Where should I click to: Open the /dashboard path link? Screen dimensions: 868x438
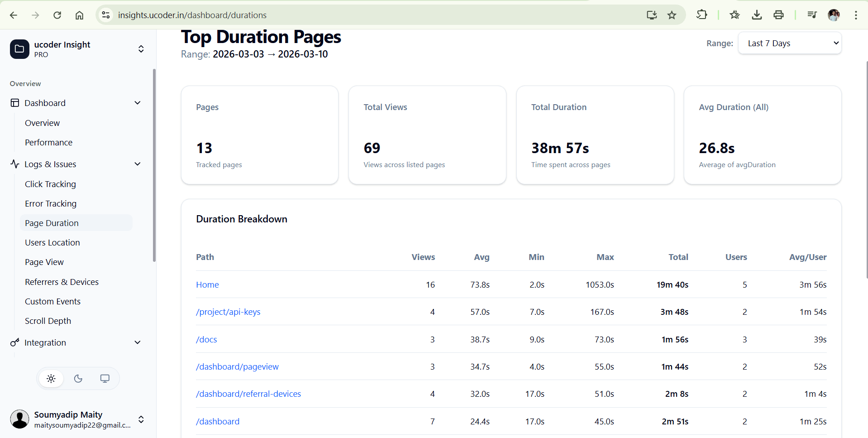[218, 421]
